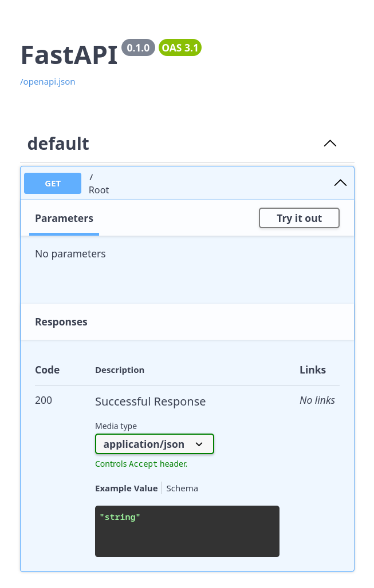Click the Root operation summary text
Viewport: 374px width, 588px height.
(x=99, y=190)
